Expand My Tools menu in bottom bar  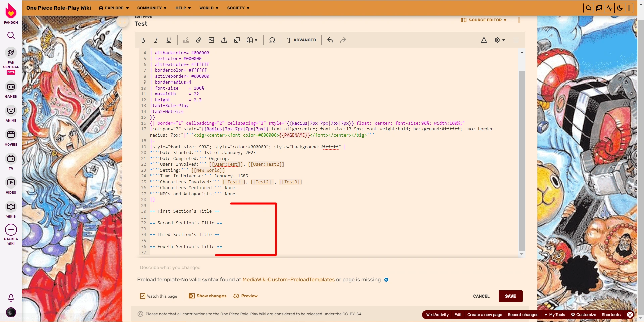coord(555,315)
